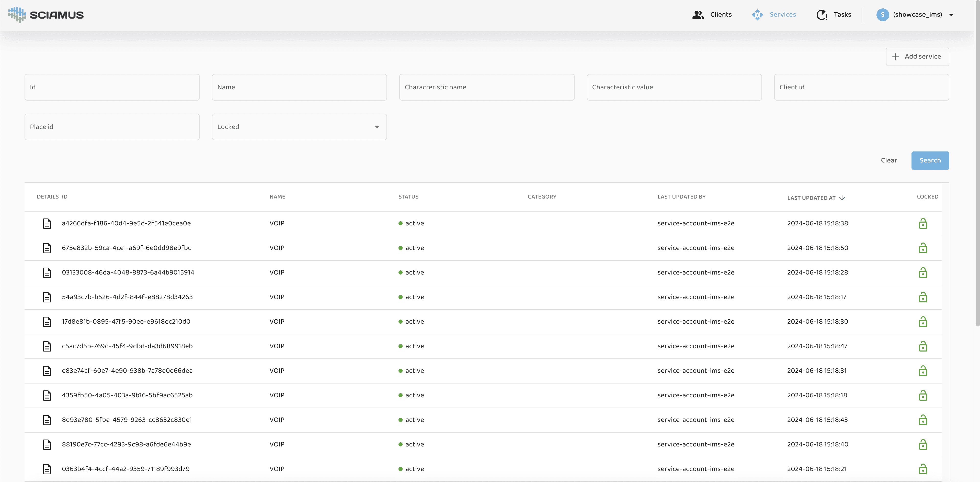
Task: Click the Add service button
Action: (917, 57)
